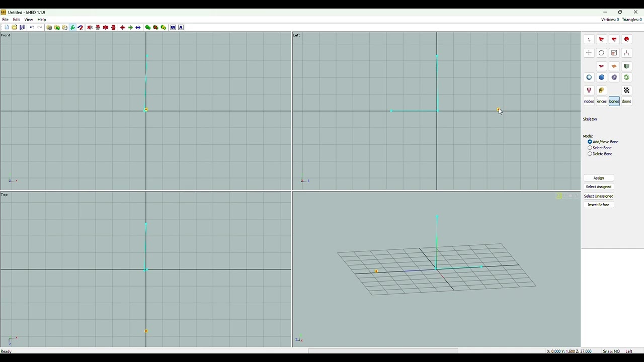Open the checkerboard texture tool

pyautogui.click(x=626, y=90)
